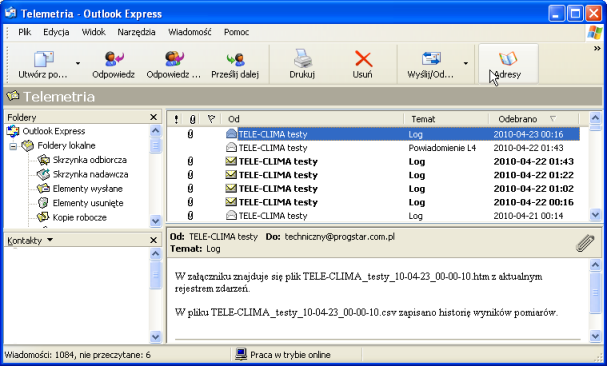Click the Usuń red X delete button

(x=363, y=59)
